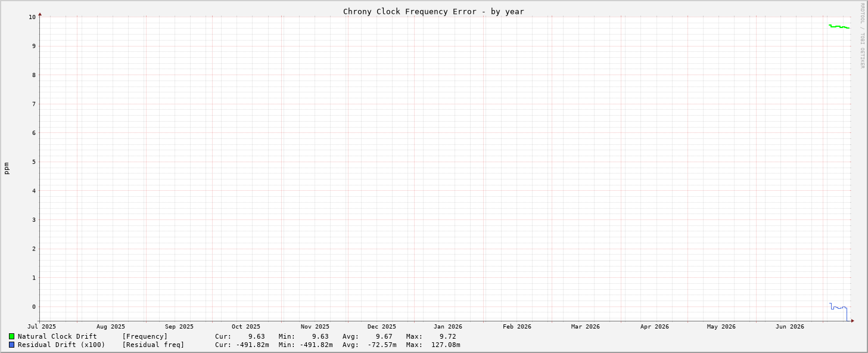Click the 'Natural Clock Drift' legend label
Screen dimensions: 868x353
57,336
